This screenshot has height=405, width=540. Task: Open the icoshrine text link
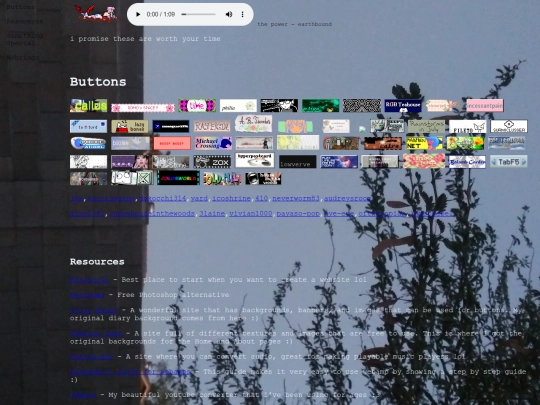(x=231, y=199)
